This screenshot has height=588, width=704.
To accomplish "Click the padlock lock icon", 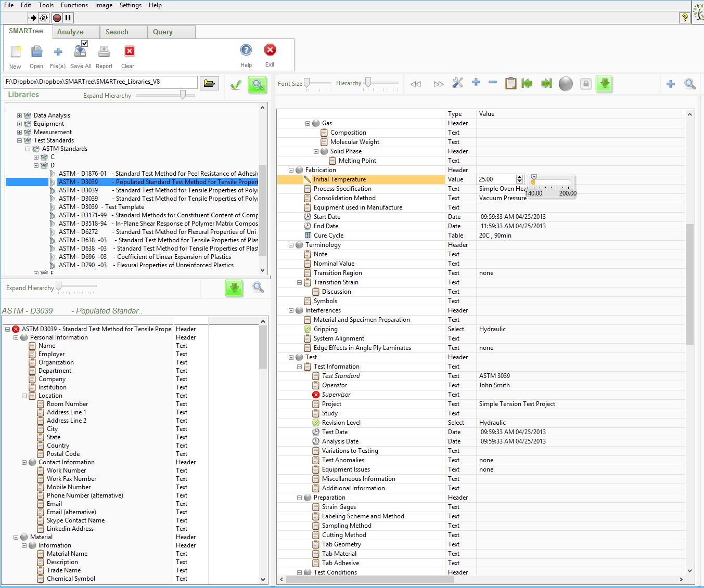I will point(586,84).
